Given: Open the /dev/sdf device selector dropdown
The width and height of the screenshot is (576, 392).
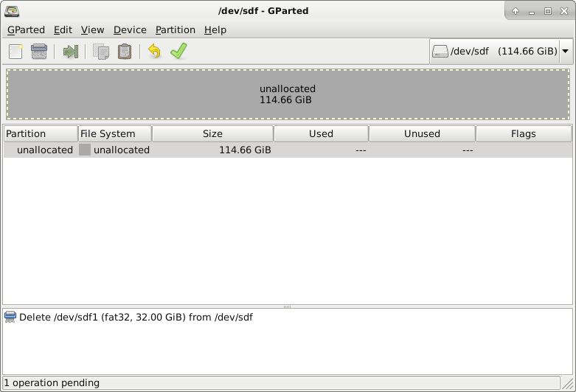Looking at the screenshot, I should pyautogui.click(x=501, y=51).
